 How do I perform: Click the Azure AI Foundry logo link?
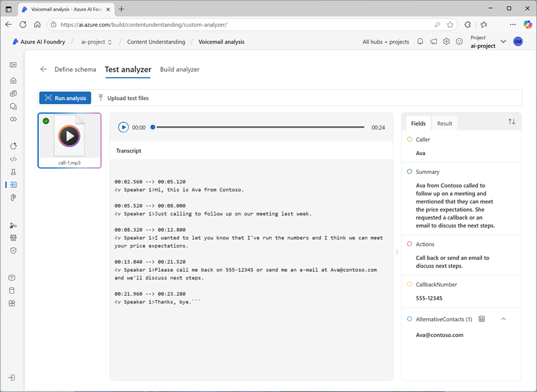point(39,42)
